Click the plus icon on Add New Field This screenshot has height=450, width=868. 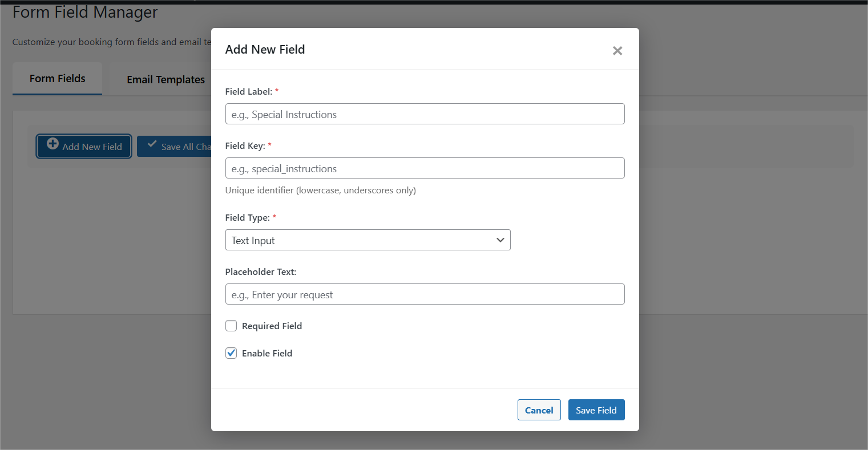[53, 144]
